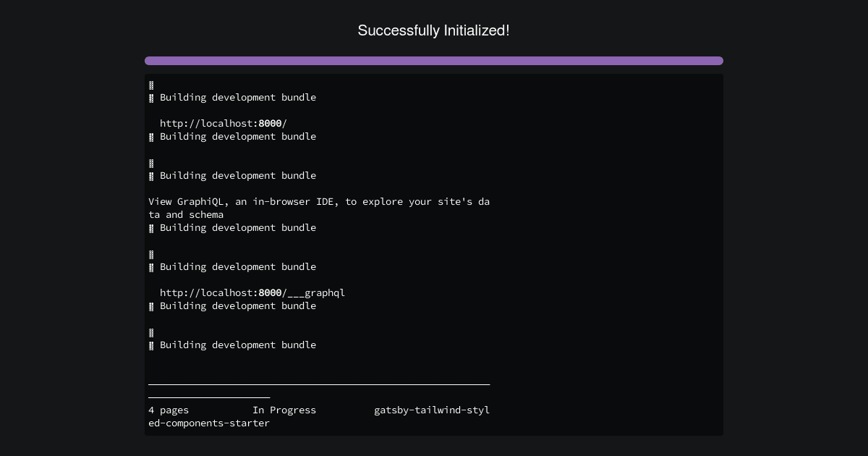Viewport: 868px width, 456px height.
Task: Click the long horizontal divider above the status row
Action: click(319, 384)
